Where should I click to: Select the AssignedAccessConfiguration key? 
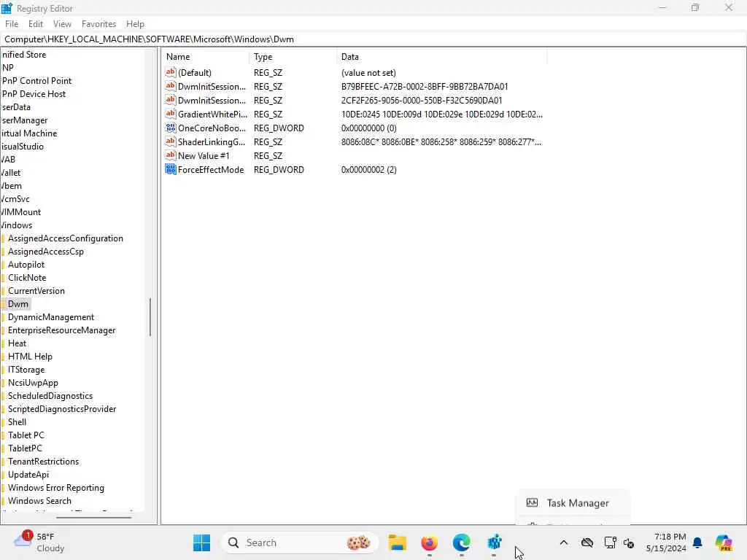click(65, 238)
